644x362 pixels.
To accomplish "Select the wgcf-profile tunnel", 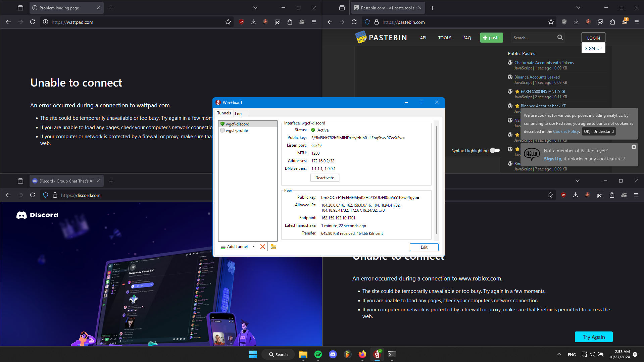I will [237, 131].
